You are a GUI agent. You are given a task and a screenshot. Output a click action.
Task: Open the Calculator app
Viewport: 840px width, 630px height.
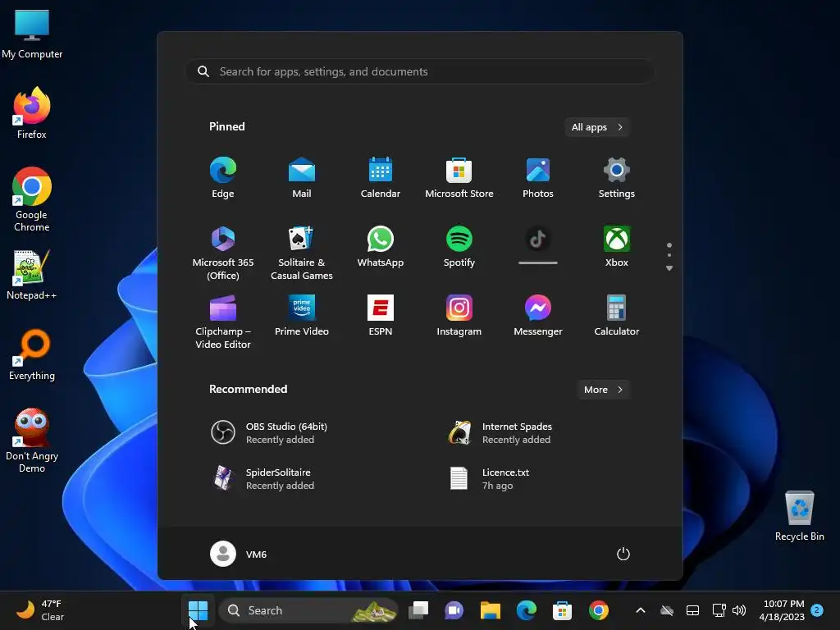coord(617,315)
